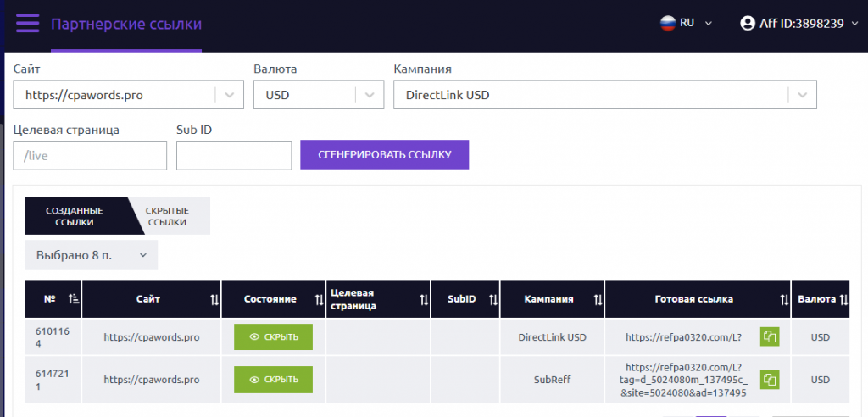Sort by Сайт column arrows
The height and width of the screenshot is (417, 868).
coord(214,299)
